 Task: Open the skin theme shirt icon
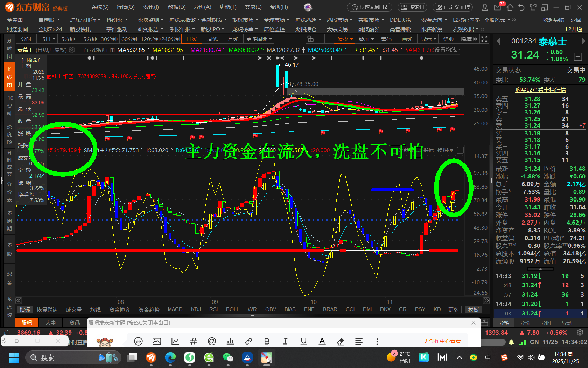click(533, 7)
